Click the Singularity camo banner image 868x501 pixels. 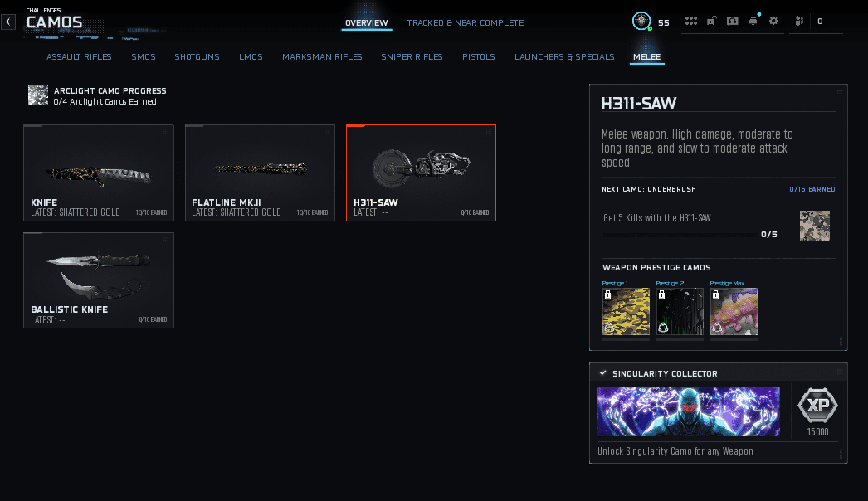click(689, 412)
